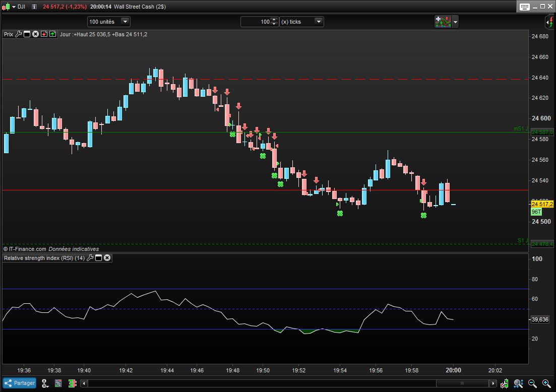Click the Jour Haut/Bas daily range text
Image resolution: width=556 pixels, height=392 pixels.
pos(103,34)
